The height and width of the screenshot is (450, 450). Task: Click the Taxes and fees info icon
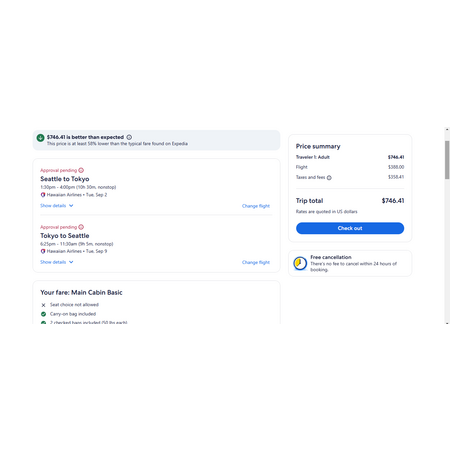(x=329, y=178)
